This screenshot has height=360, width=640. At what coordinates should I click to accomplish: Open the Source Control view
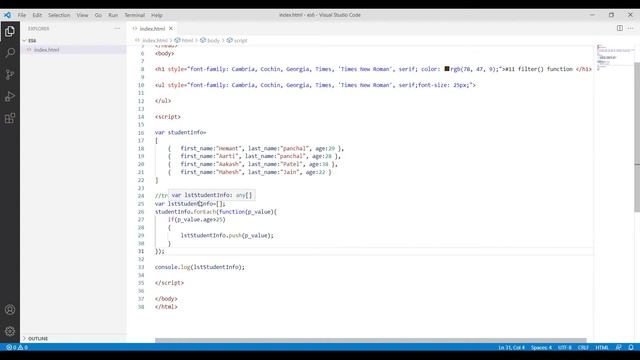coord(10,75)
